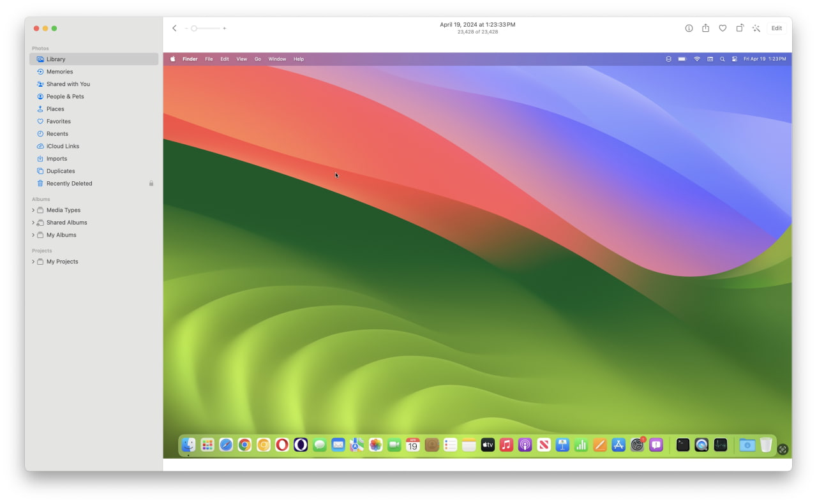Viewport: 817px width, 504px height.
Task: View iCloud Links
Action: (63, 146)
